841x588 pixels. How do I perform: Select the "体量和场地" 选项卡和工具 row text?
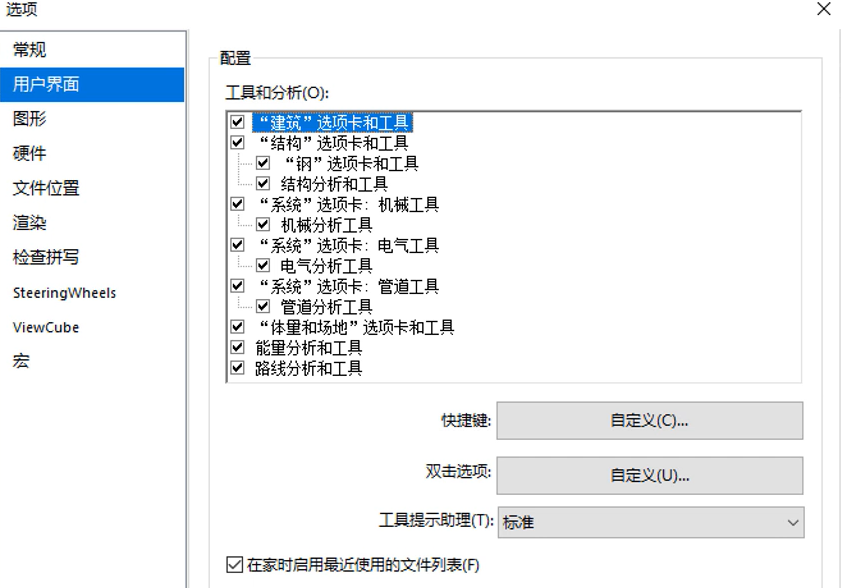356,327
